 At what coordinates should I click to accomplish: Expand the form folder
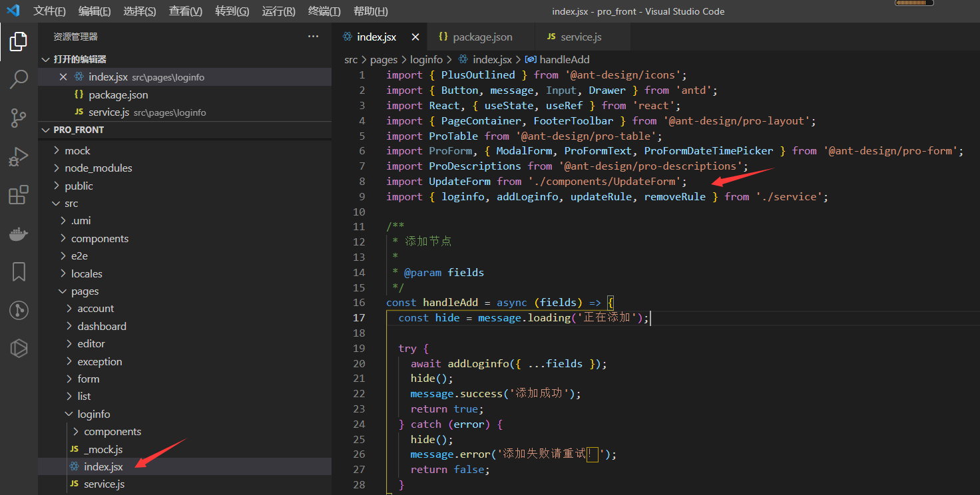(185, 379)
